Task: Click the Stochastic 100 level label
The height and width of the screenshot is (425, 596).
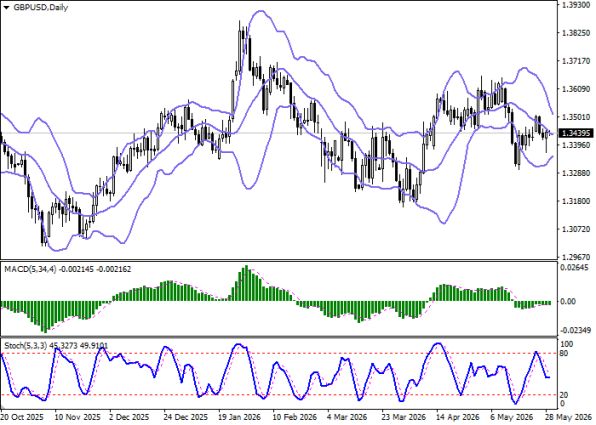Action: 567,344
